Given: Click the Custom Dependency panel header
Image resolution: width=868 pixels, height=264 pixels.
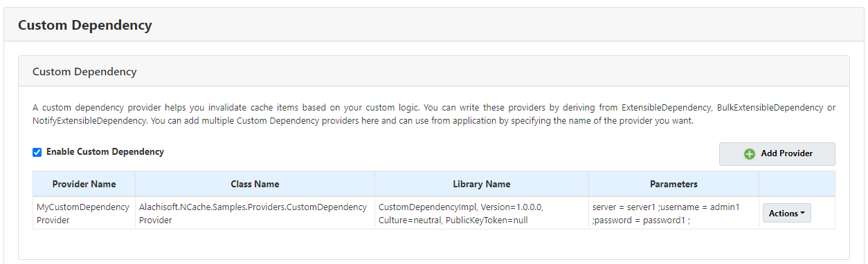Looking at the screenshot, I should (434, 71).
